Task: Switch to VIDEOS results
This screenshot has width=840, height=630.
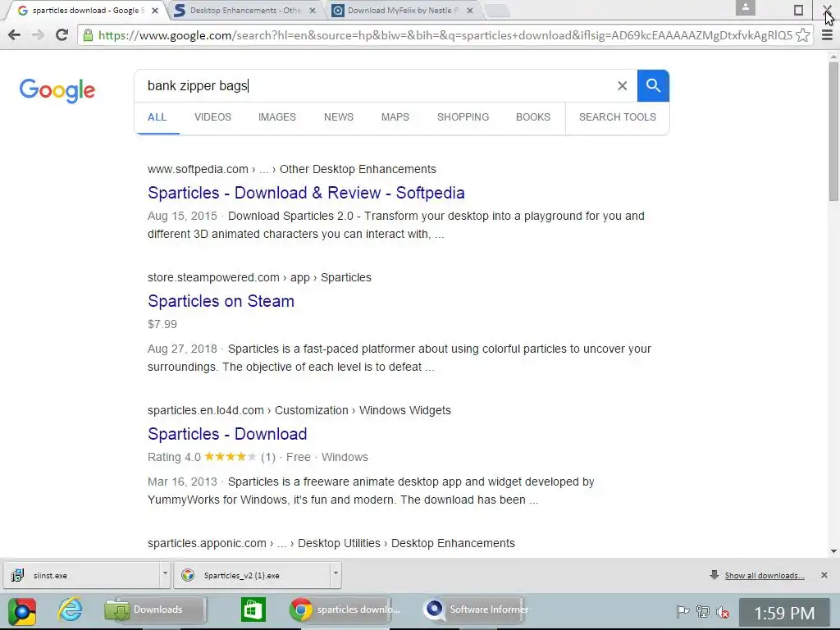Action: point(212,116)
